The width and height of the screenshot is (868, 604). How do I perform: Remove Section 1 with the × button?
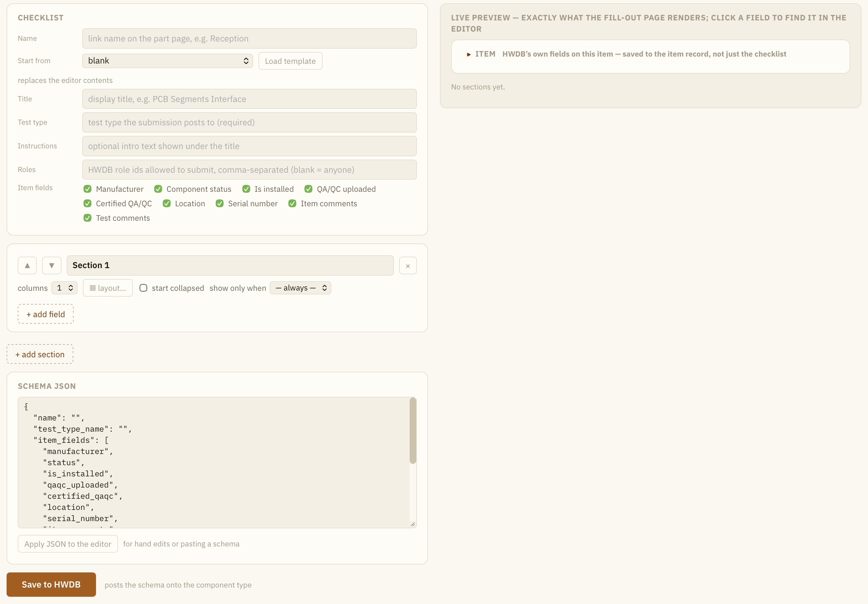coord(408,265)
